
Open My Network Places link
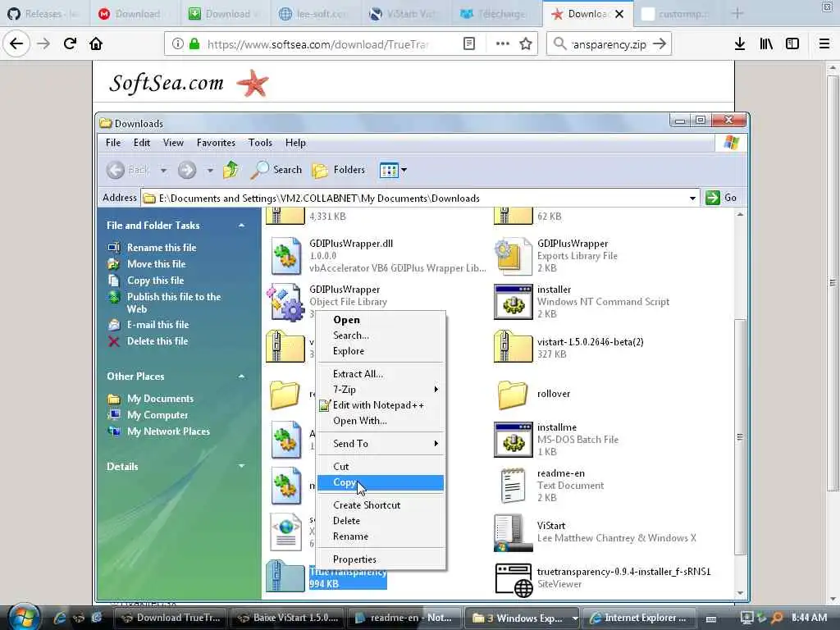[168, 431]
